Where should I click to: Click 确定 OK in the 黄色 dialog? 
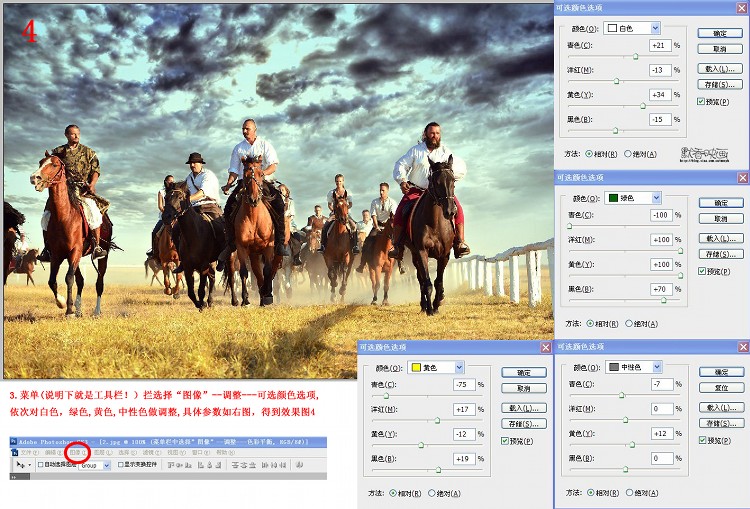(x=524, y=372)
